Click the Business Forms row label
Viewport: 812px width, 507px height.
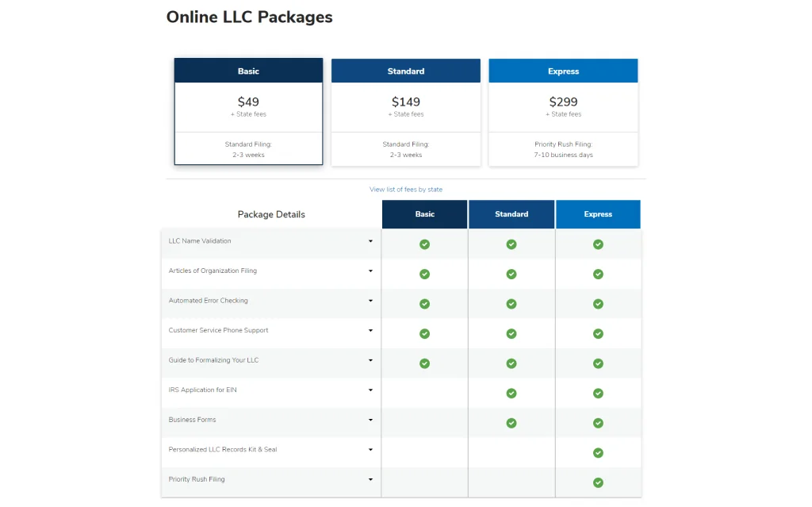193,420
